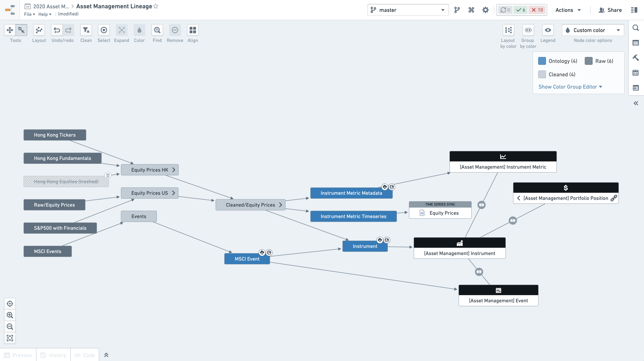
Task: Click the Undo arrow
Action: click(x=57, y=30)
